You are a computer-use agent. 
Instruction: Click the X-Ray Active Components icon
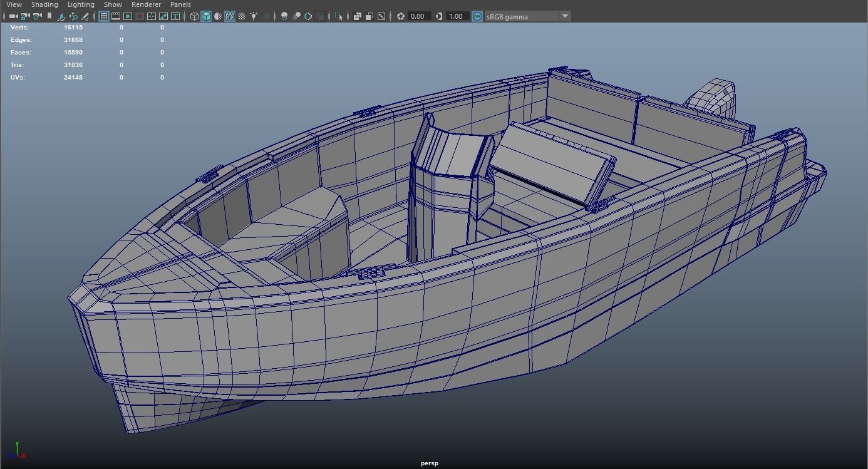(x=369, y=16)
